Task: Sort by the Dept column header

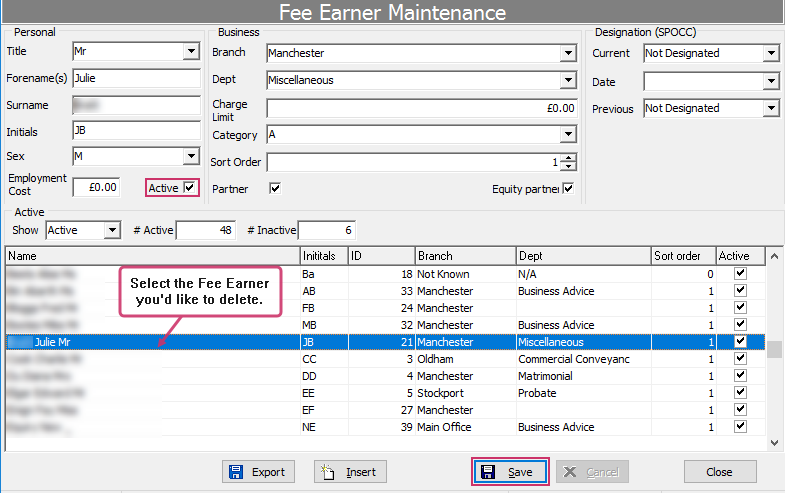Action: (x=583, y=256)
